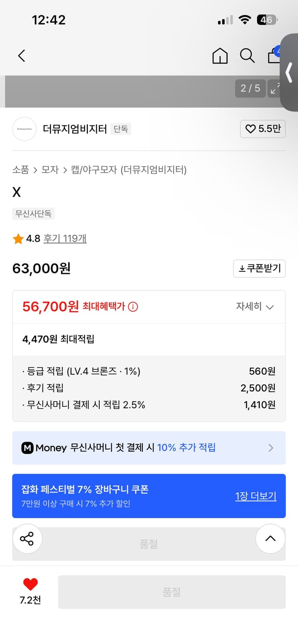Image resolution: width=298 pixels, height=644 pixels.
Task: Toggle the 5.5만 brand like heart
Action: (x=263, y=129)
